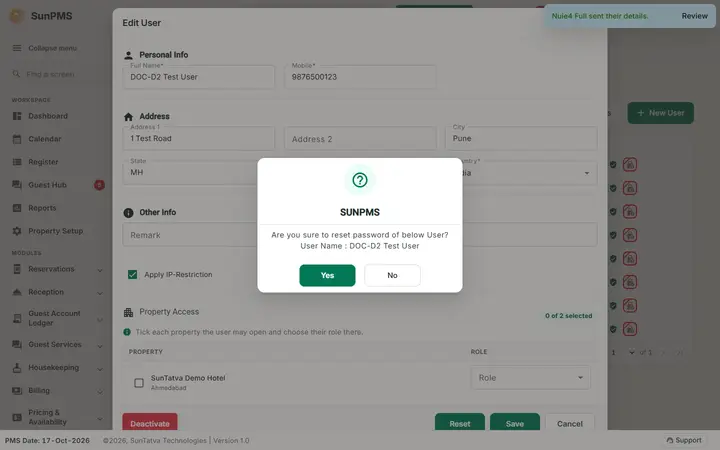Click the headset icon in the Support button

pos(670,440)
